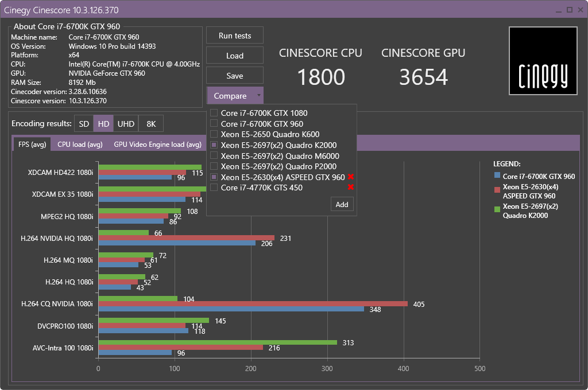Close the Cinescore window
Image resolution: width=588 pixels, height=390 pixels.
(x=581, y=10)
